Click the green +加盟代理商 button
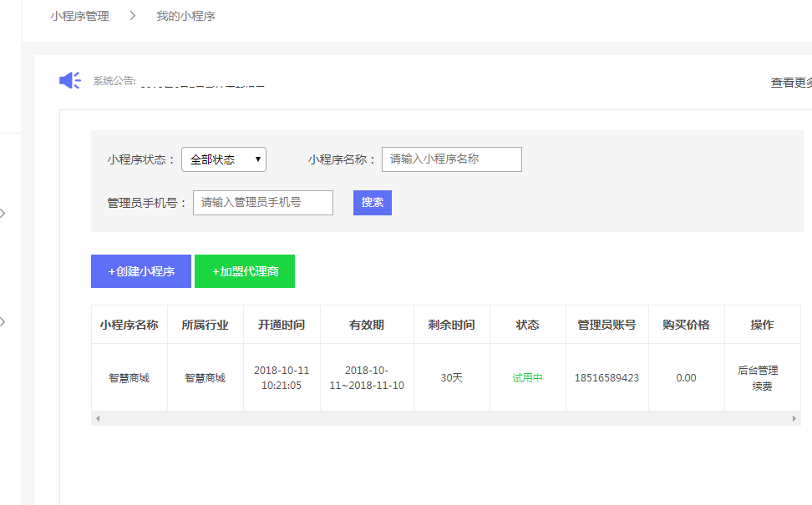 (245, 271)
